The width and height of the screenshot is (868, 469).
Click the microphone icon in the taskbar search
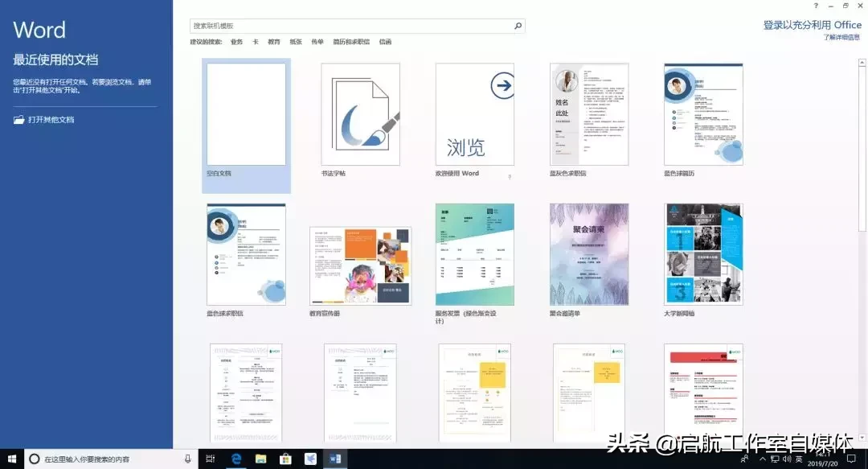[186, 459]
